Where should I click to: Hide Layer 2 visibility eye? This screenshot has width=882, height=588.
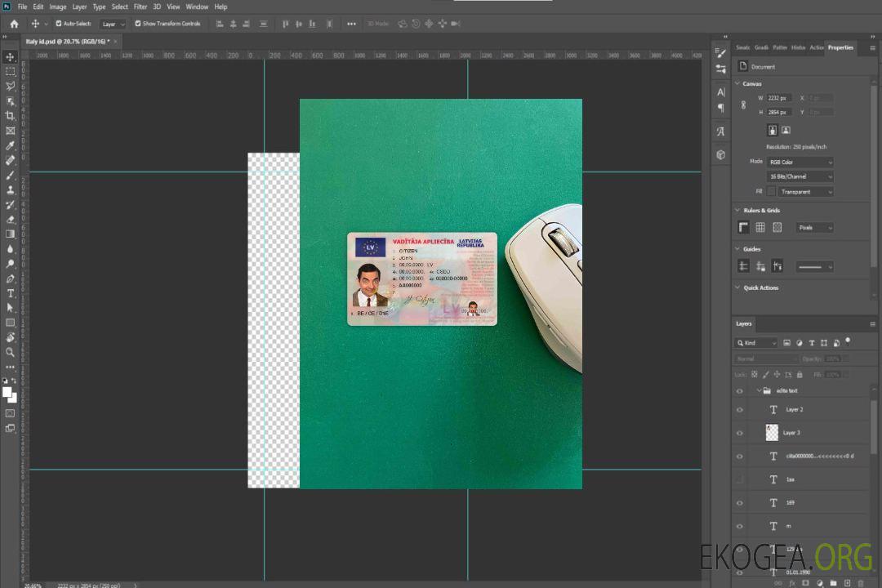click(740, 410)
